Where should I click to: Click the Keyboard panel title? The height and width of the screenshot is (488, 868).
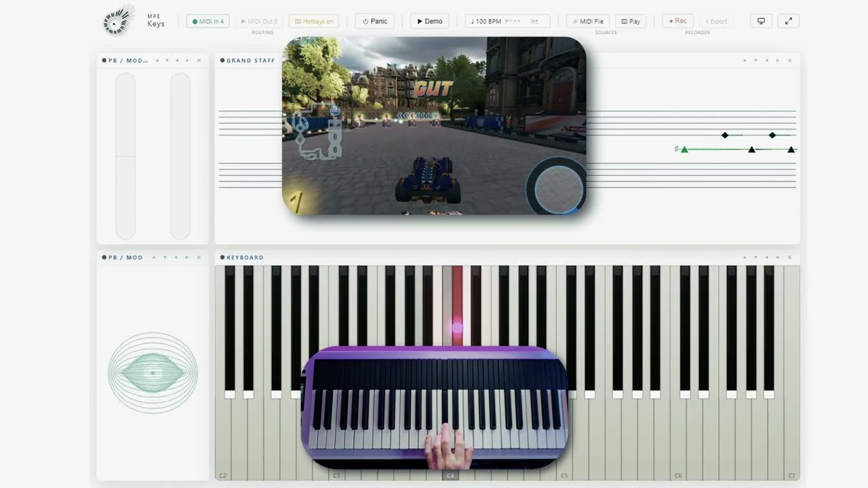pyautogui.click(x=245, y=258)
